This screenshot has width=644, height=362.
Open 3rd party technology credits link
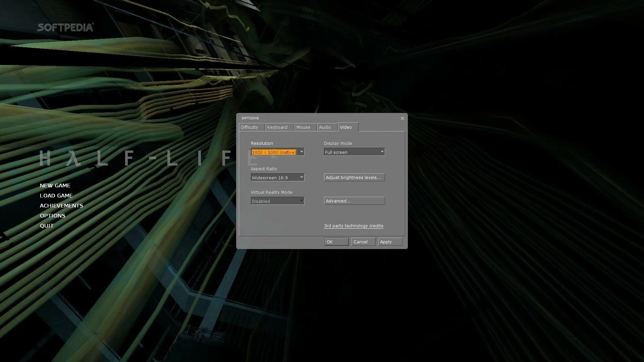[x=353, y=226]
